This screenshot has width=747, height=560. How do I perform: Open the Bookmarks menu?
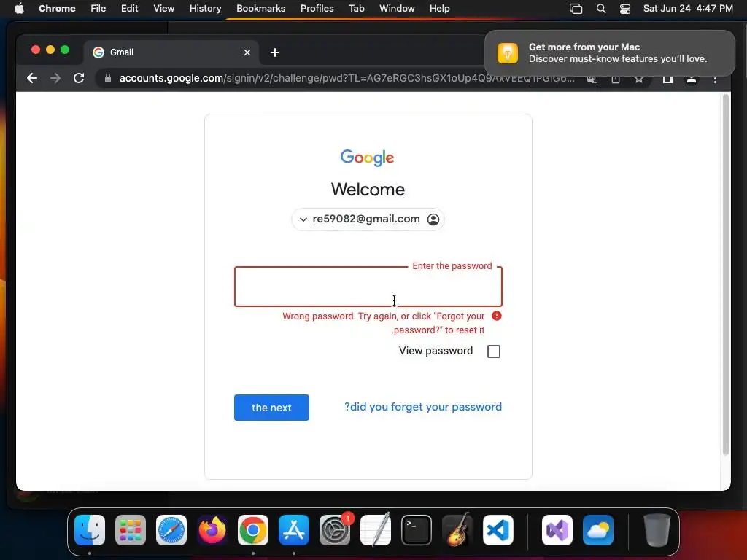[x=261, y=9]
